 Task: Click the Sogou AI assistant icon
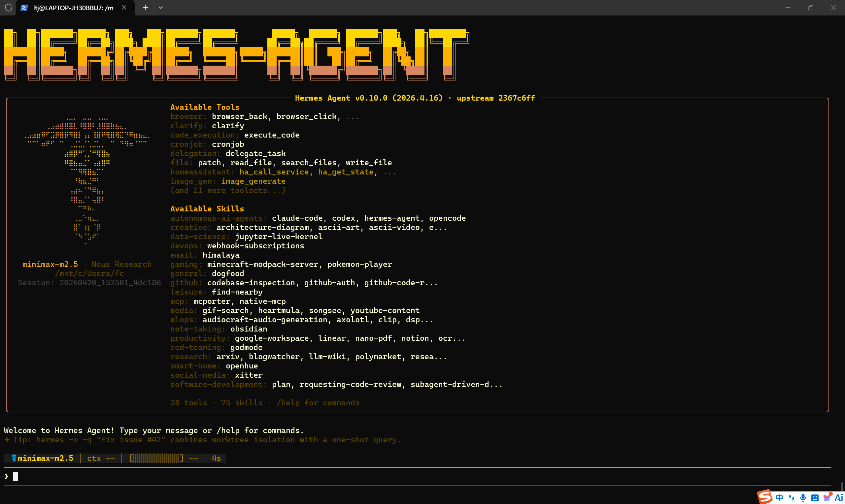point(839,498)
